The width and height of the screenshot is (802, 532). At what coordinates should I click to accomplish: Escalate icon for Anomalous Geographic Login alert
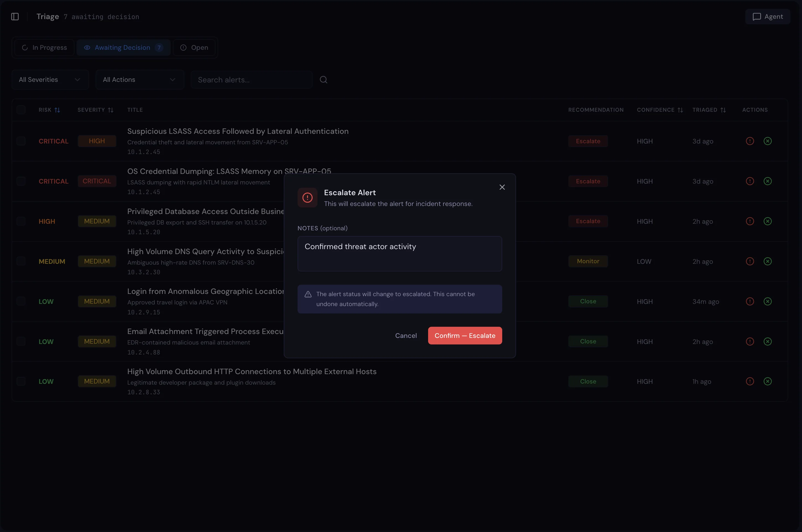click(x=750, y=301)
